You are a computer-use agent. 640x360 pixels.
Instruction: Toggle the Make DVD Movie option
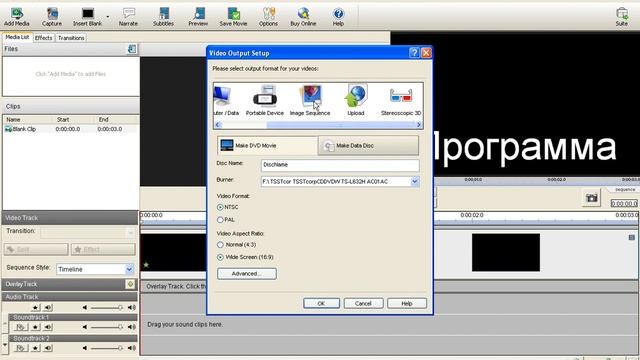[x=267, y=145]
